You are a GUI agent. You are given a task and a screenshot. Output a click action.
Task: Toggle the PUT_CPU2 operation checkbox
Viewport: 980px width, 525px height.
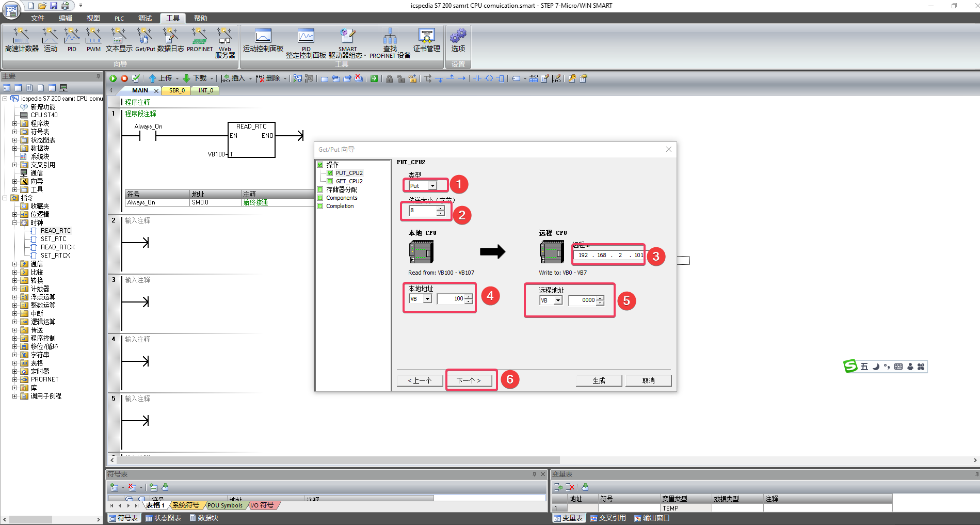[330, 173]
